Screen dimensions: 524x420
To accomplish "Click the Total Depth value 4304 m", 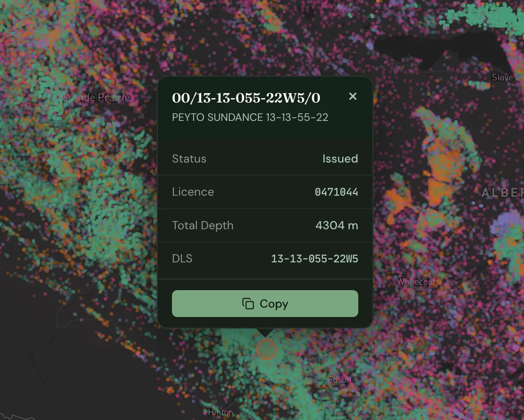I will (337, 225).
